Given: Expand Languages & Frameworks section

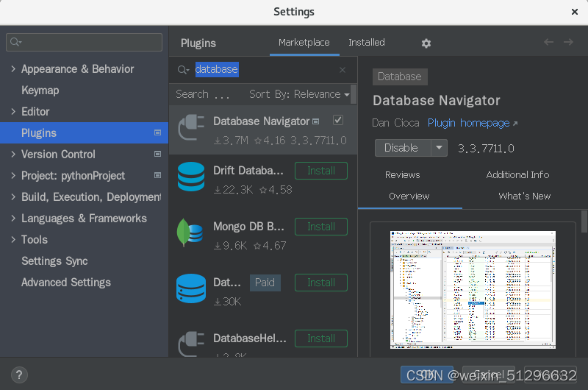Looking at the screenshot, I should (x=13, y=218).
